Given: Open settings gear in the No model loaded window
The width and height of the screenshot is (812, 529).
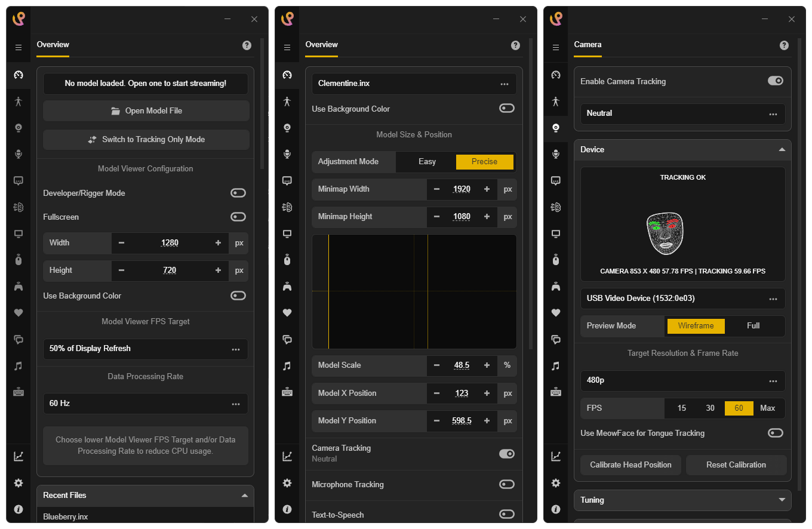Looking at the screenshot, I should click(x=19, y=483).
